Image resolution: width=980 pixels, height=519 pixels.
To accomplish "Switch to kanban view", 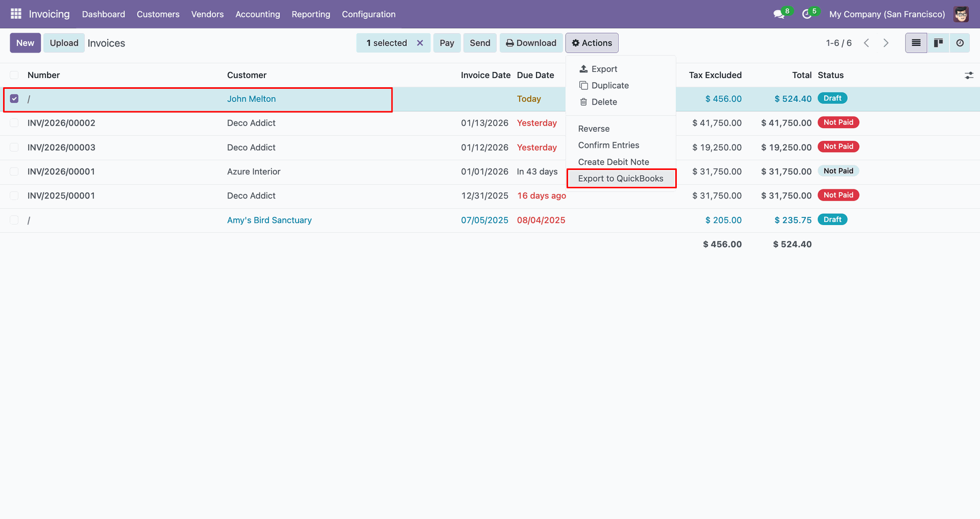I will [938, 43].
